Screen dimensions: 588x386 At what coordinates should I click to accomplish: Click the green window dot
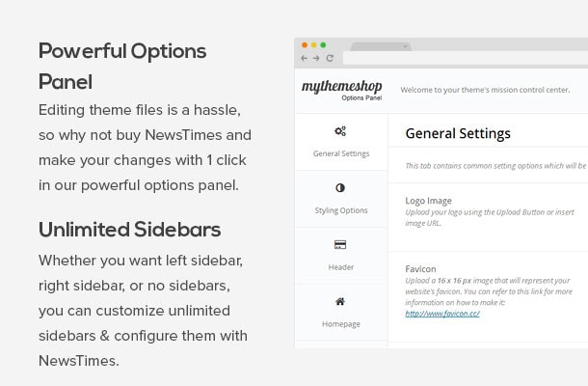[323, 45]
